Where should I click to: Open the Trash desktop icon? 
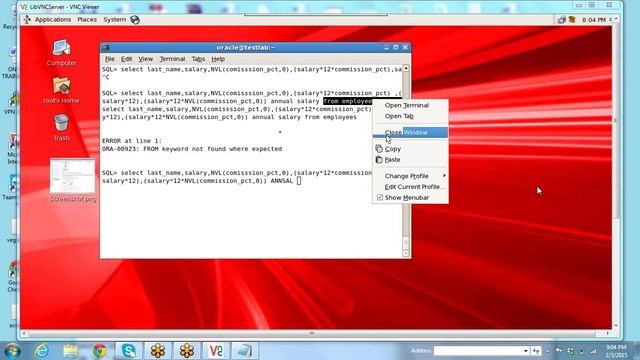pyautogui.click(x=61, y=128)
